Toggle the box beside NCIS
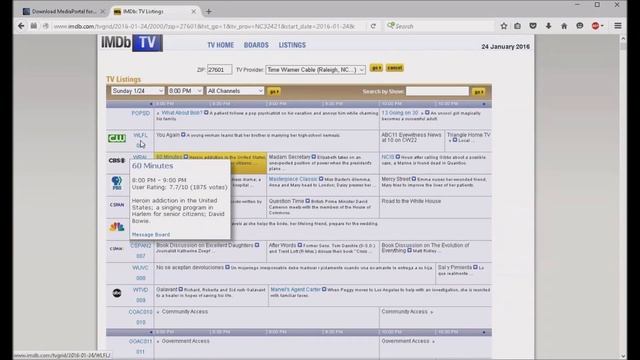Screen dimensions: 640x360 pos(398,157)
